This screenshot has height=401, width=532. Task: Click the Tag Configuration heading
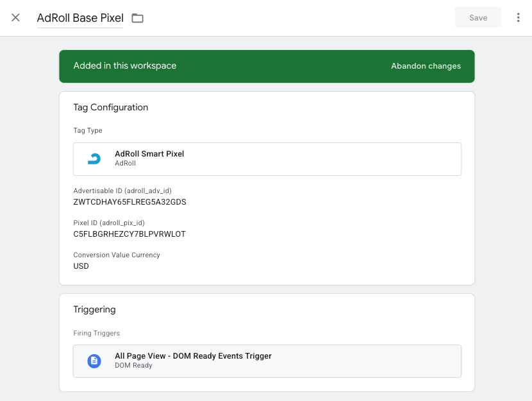111,108
